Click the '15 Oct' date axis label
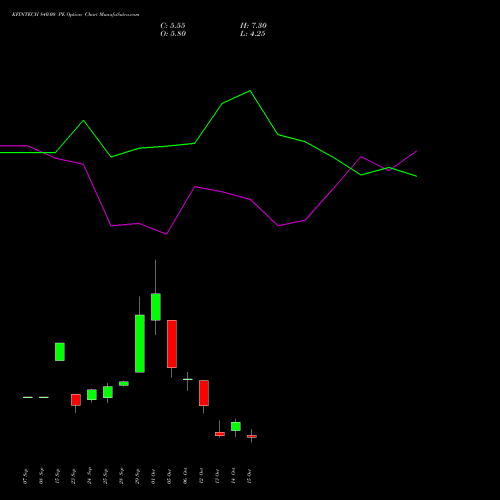 coord(250,476)
